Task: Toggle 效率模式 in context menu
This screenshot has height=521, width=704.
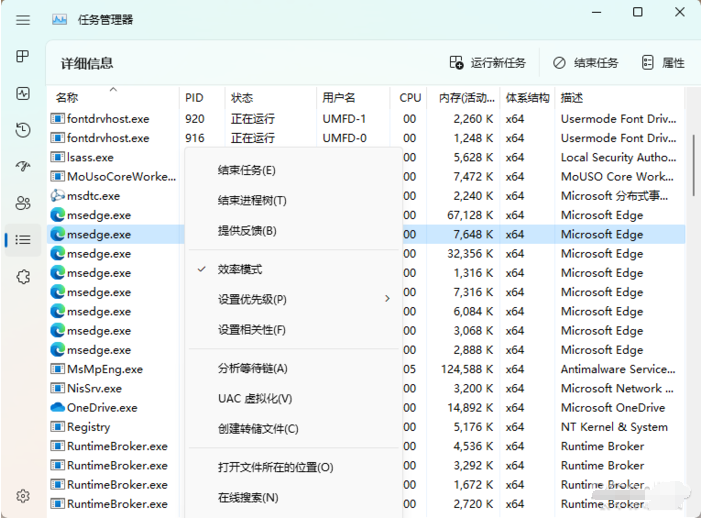Action: coord(240,269)
